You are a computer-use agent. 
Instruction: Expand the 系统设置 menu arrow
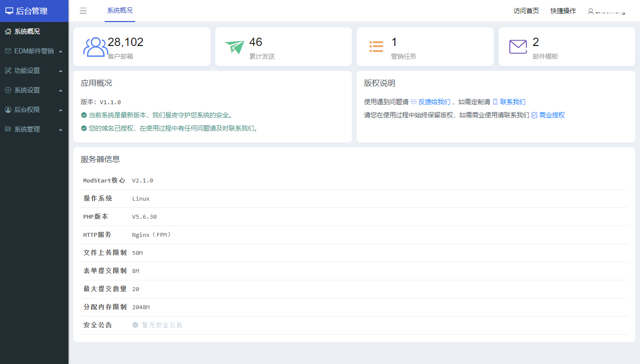point(61,90)
